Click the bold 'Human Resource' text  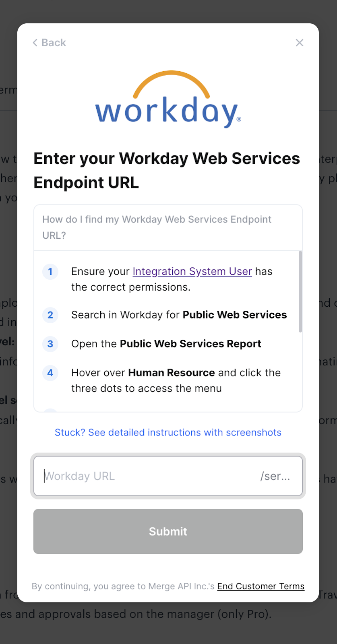click(171, 373)
